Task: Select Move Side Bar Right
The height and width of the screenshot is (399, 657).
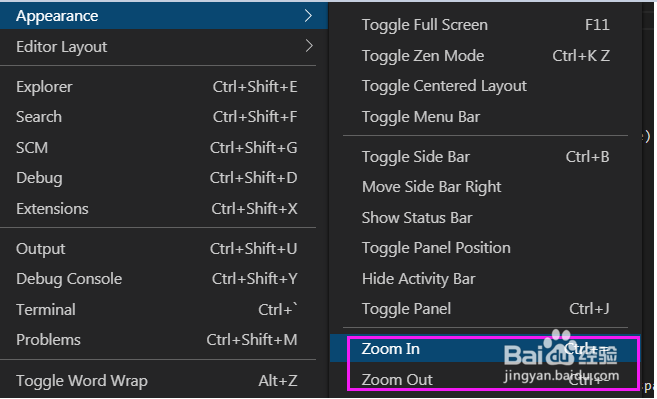Action: point(485,187)
